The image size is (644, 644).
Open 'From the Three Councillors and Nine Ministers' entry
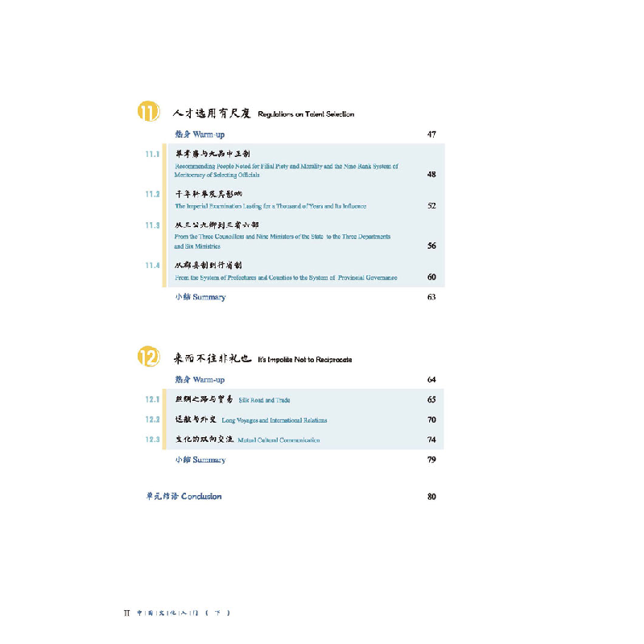click(283, 242)
